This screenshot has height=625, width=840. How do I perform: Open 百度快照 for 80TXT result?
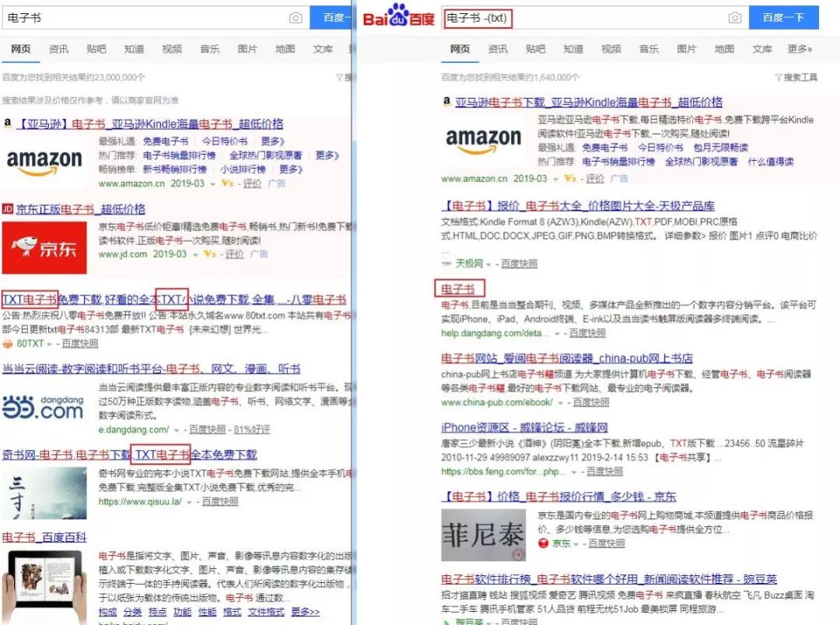pyautogui.click(x=80, y=344)
